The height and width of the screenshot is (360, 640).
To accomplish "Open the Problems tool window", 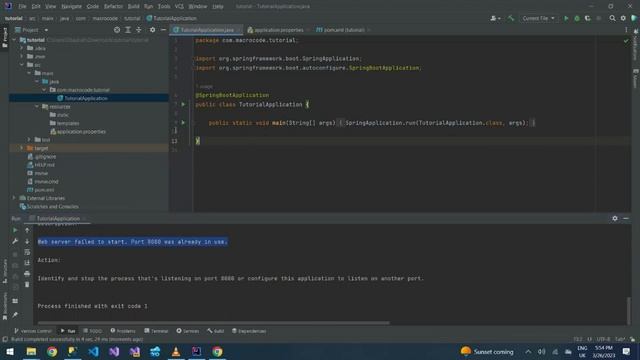I will click(123, 331).
